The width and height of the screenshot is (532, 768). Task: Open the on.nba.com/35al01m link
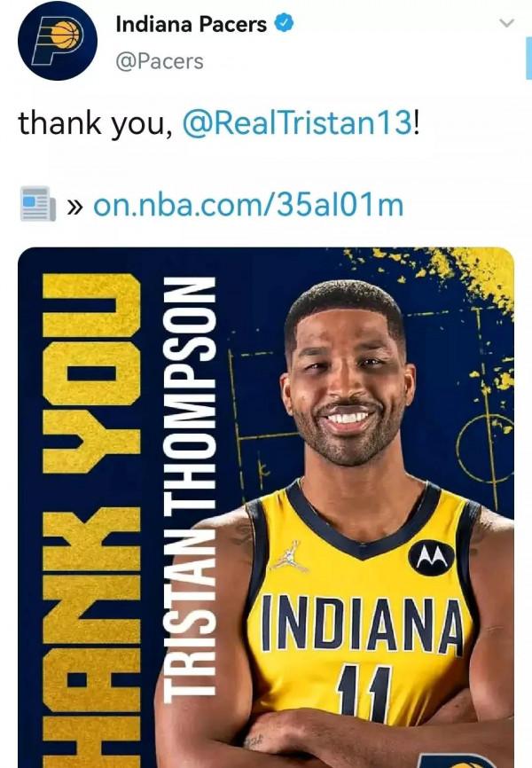(248, 205)
